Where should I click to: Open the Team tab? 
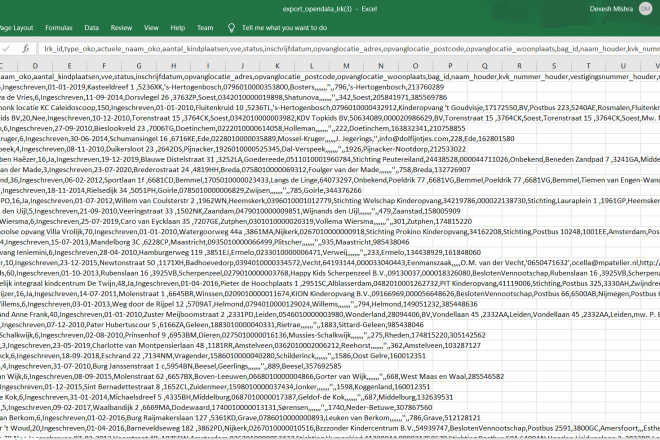205,28
